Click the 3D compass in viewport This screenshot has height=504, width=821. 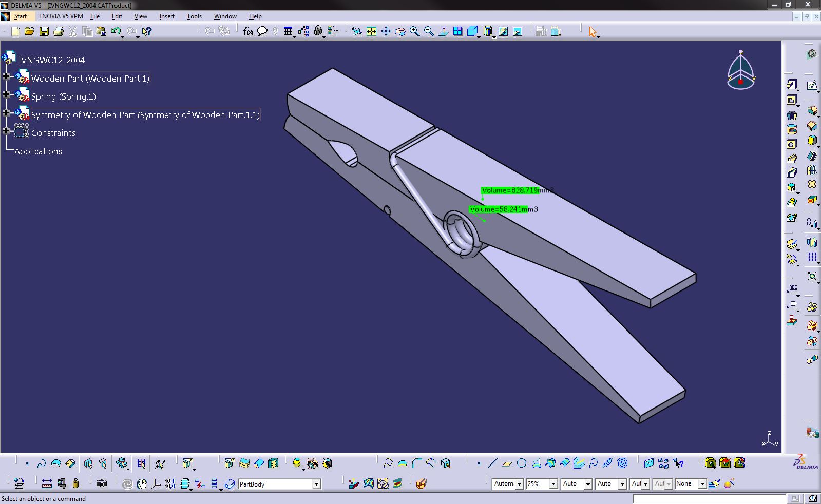[x=741, y=70]
